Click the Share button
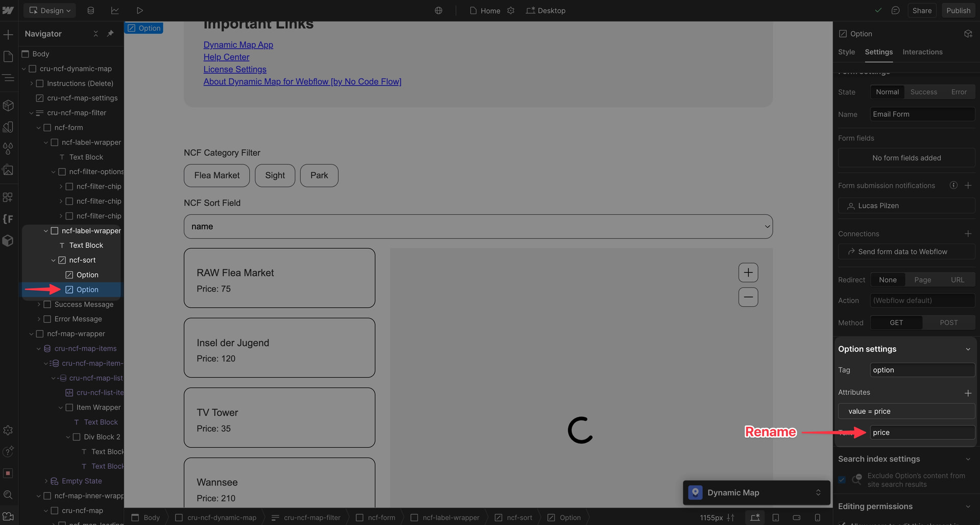This screenshot has height=525, width=980. pos(922,10)
